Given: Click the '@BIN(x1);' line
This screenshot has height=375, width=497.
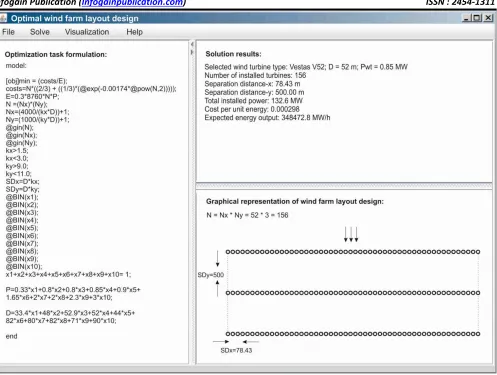Looking at the screenshot, I should point(22,197).
